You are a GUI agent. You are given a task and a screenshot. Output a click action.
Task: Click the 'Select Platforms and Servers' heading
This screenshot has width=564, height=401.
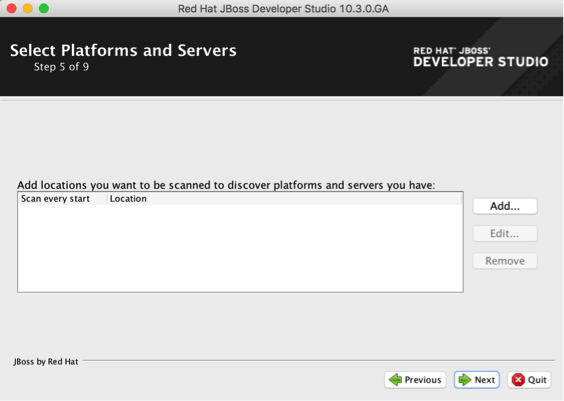pyautogui.click(x=123, y=50)
